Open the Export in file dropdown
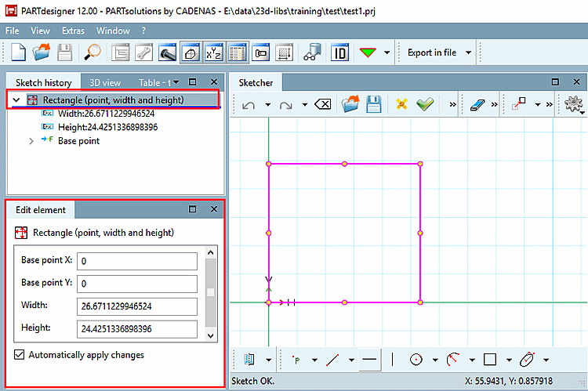Image resolution: width=588 pixels, height=391 pixels. point(469,52)
